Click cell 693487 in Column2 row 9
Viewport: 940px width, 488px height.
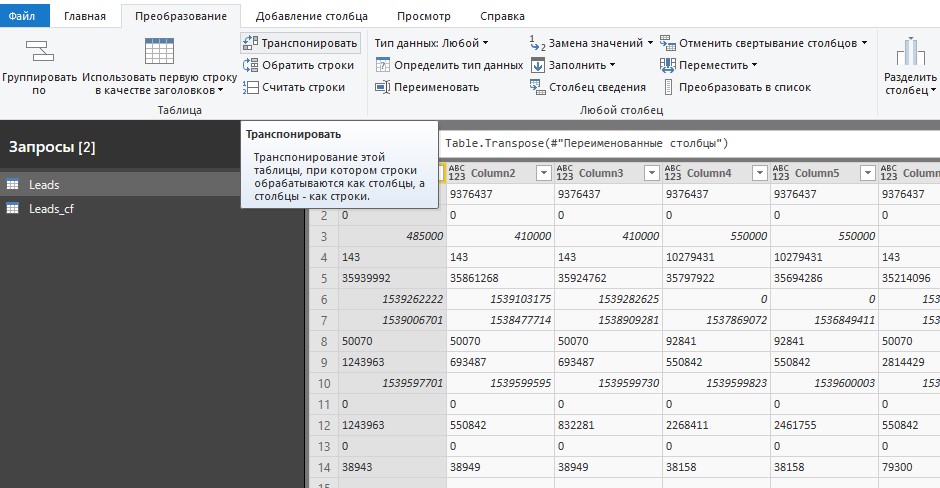tap(500, 362)
